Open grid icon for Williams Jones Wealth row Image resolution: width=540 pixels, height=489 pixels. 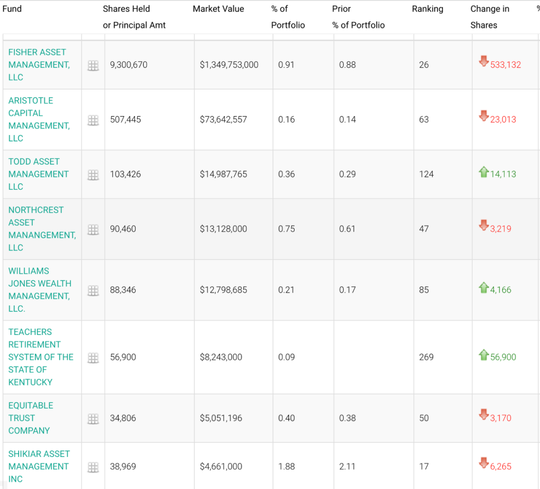click(93, 291)
